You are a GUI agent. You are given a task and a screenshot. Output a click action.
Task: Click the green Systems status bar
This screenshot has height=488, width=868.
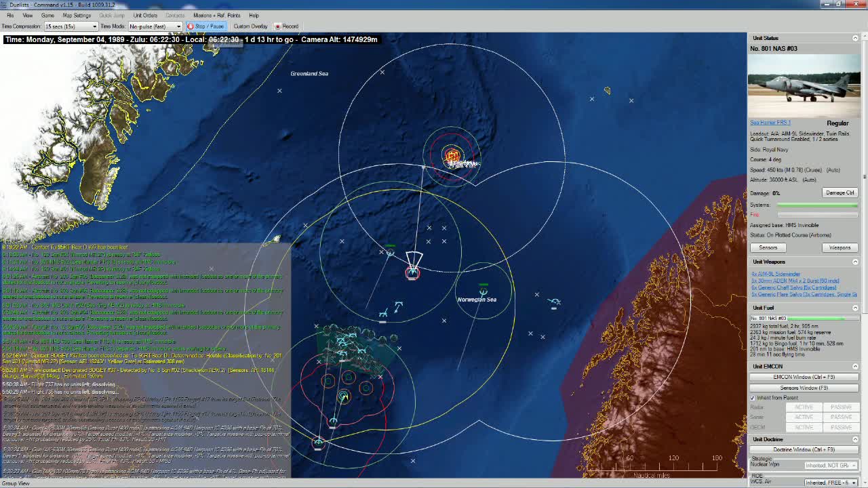coord(817,205)
